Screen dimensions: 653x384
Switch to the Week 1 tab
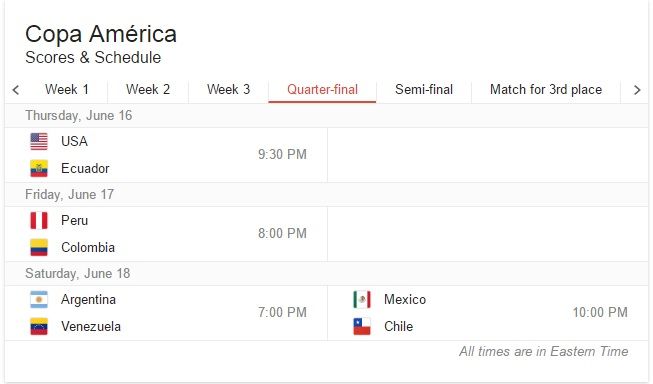[x=67, y=90]
